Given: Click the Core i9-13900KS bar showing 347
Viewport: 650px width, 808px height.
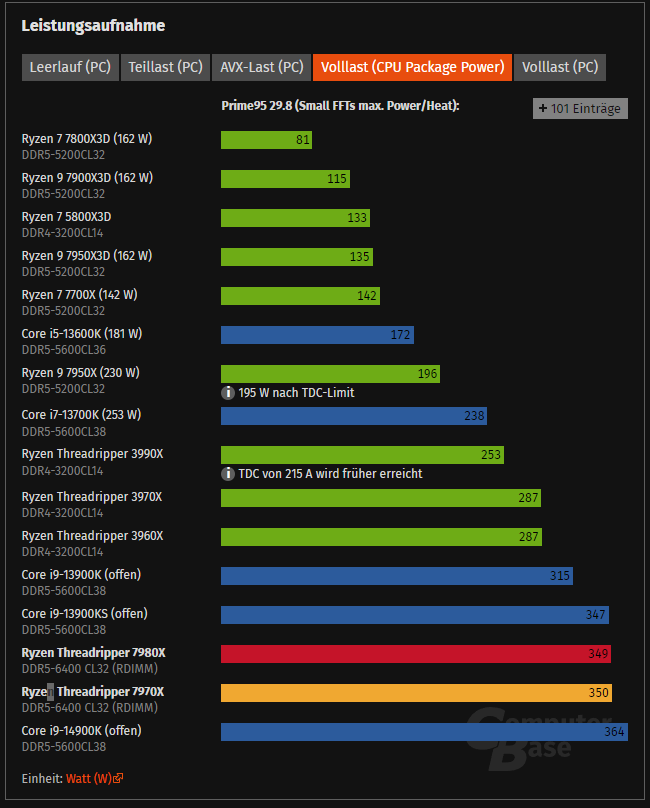Looking at the screenshot, I should point(415,615).
